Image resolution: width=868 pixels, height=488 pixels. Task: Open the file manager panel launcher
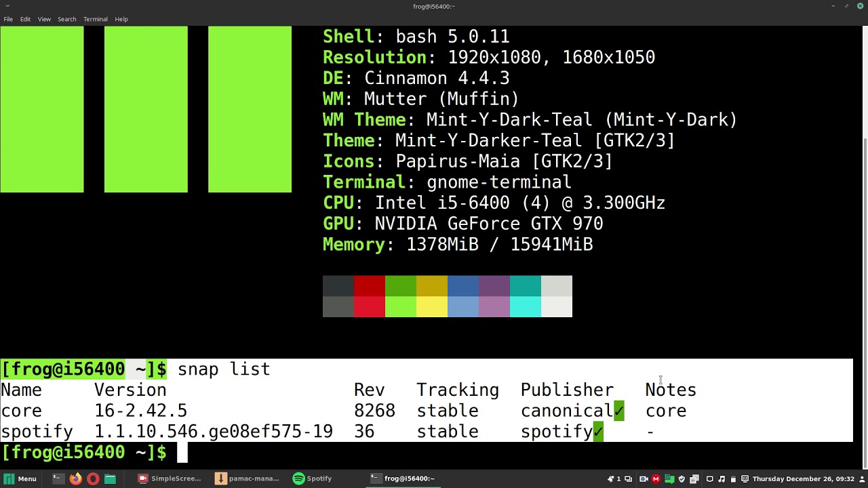110,479
